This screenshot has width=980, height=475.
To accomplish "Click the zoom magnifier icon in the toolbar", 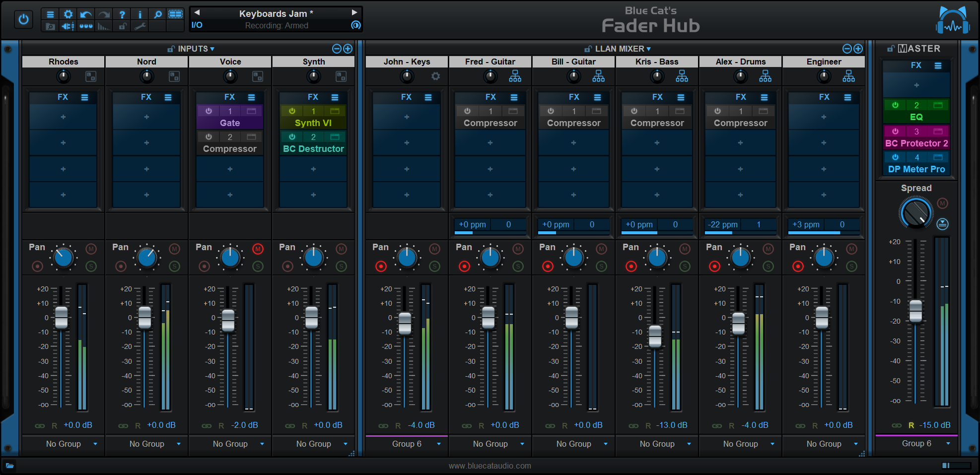I will pyautogui.click(x=157, y=14).
